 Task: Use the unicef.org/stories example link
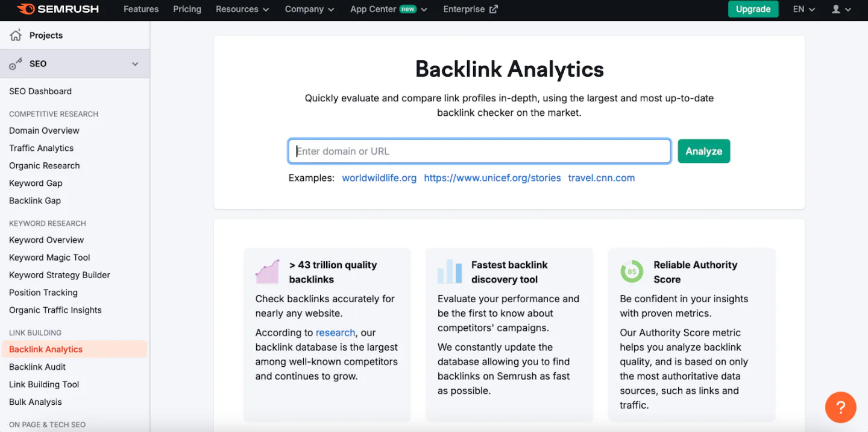point(492,178)
